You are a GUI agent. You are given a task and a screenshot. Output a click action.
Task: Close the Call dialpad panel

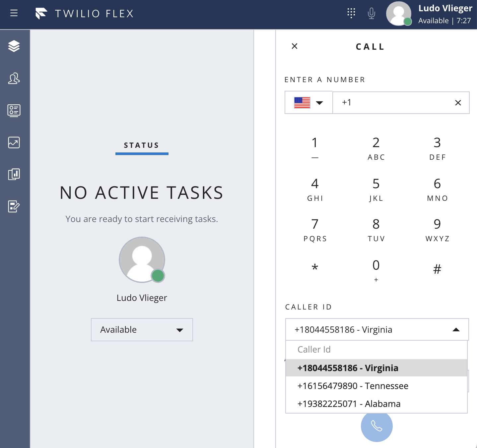coord(295,46)
